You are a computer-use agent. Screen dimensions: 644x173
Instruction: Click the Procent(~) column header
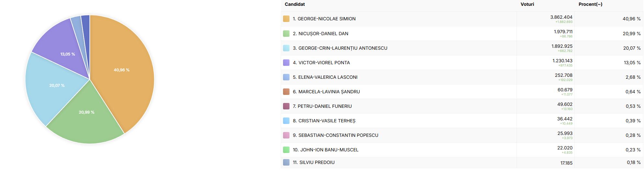point(590,4)
